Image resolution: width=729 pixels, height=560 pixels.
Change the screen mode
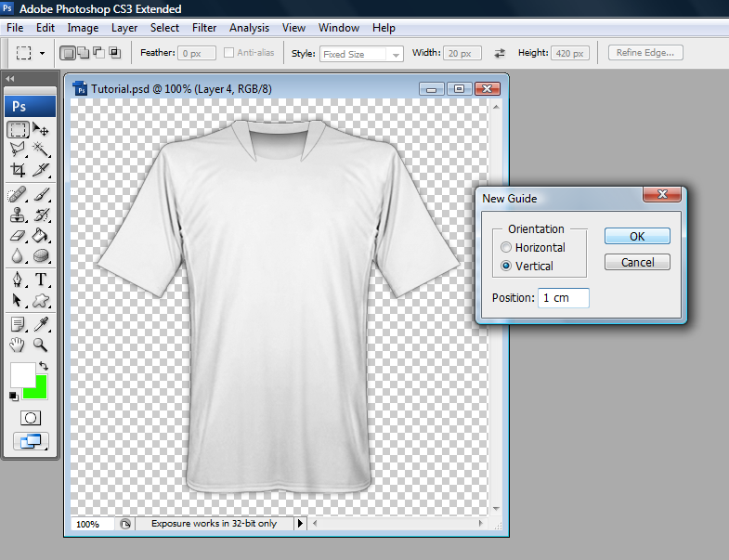31,441
